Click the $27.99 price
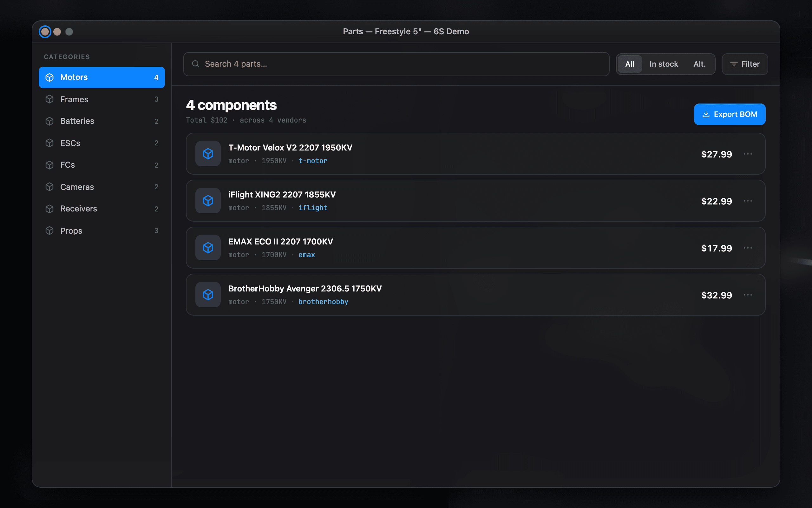The width and height of the screenshot is (812, 508). 717,154
